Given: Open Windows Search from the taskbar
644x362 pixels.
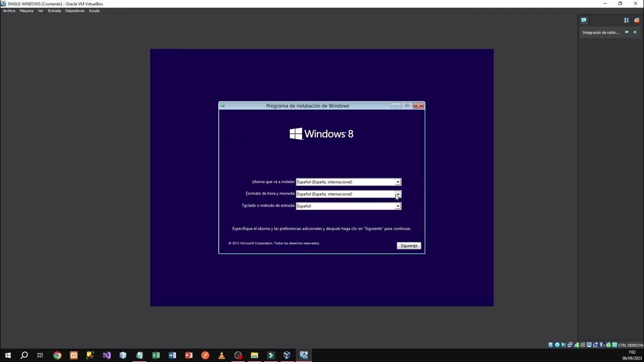Looking at the screenshot, I should pyautogui.click(x=24, y=355).
